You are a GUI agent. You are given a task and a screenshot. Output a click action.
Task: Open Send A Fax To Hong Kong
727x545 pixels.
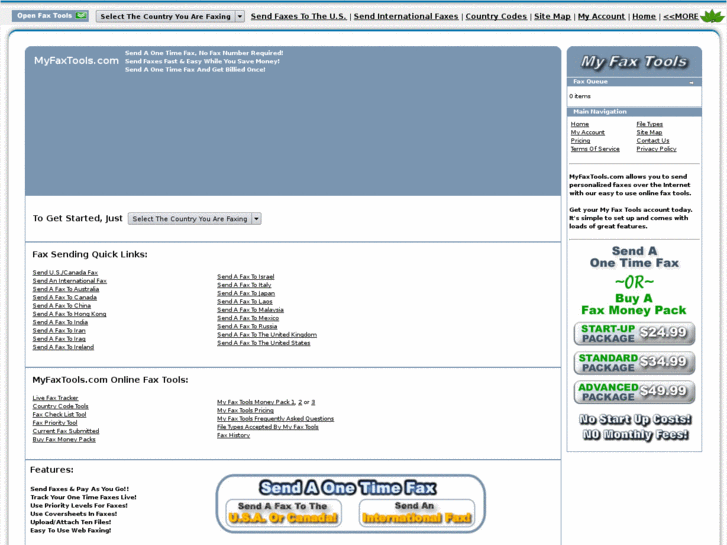(x=69, y=314)
